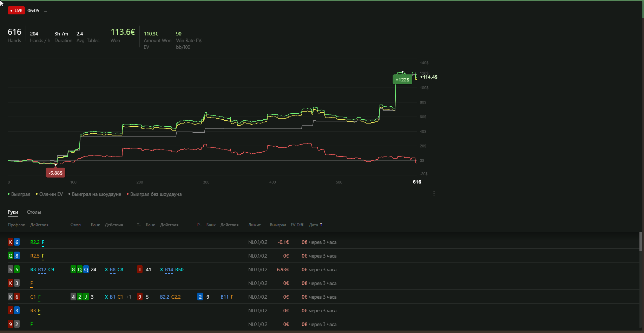Image resolution: width=644 pixels, height=333 pixels.
Task: Click the red 7 card in 7 3 row
Action: (11, 311)
